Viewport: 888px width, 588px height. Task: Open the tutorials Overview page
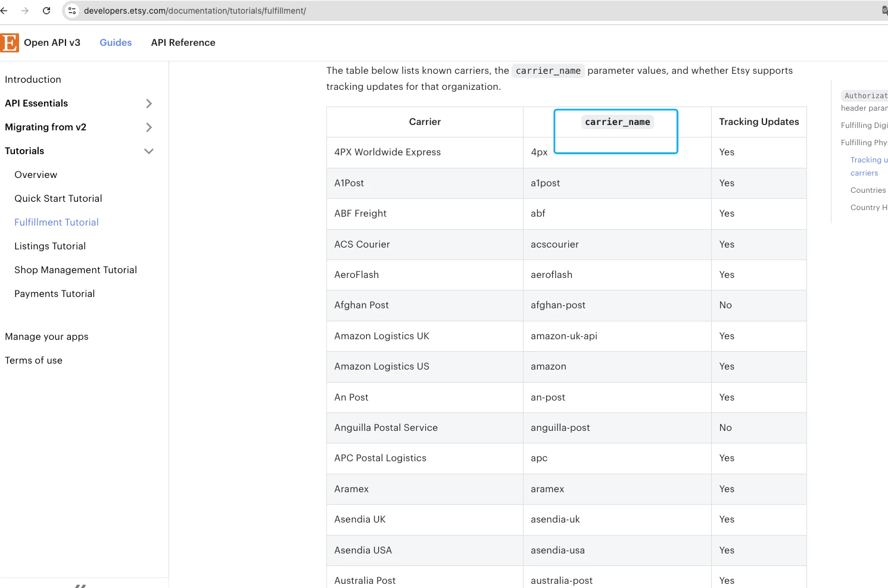click(x=36, y=175)
